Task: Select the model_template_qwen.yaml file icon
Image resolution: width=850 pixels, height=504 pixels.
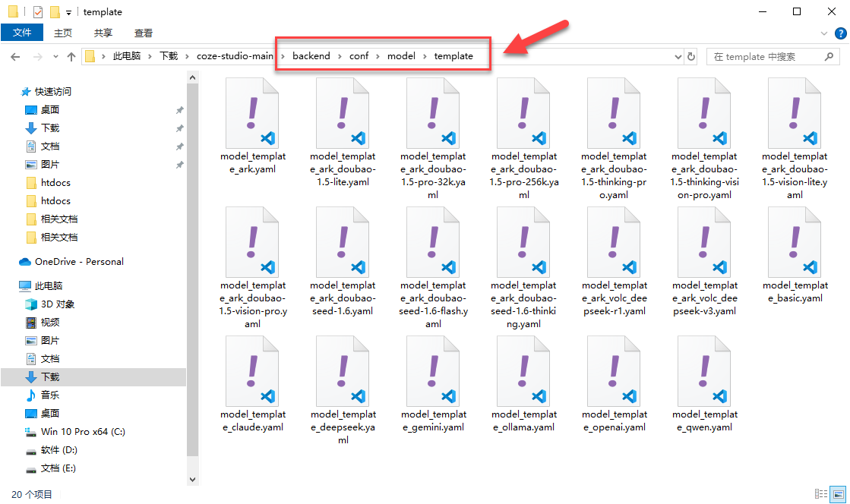Action: [704, 370]
